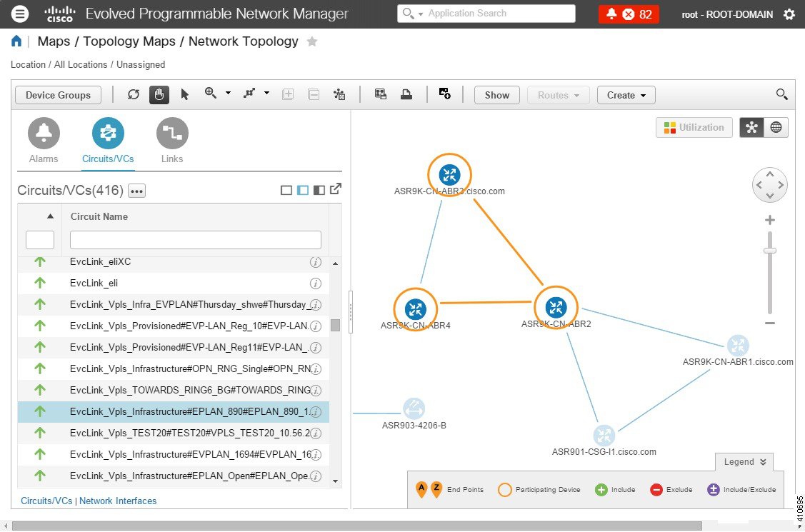This screenshot has height=532, width=805.
Task: Activate the selection arrow tool
Action: (184, 94)
